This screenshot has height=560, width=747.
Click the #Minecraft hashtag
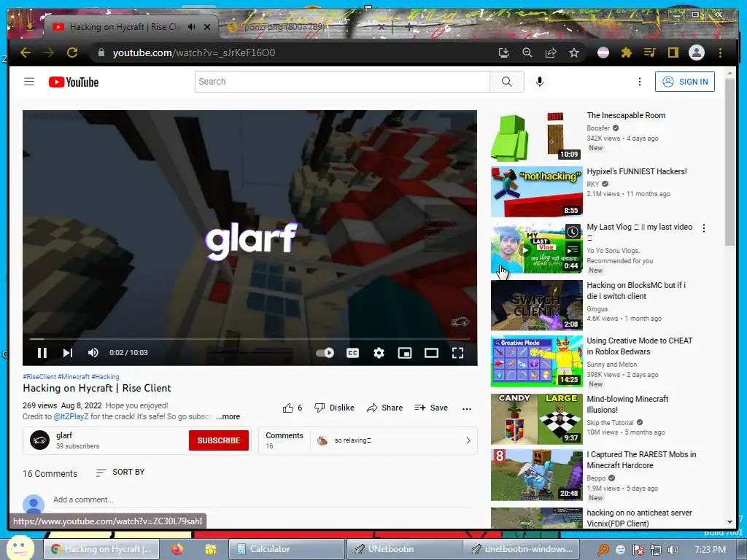pos(74,377)
